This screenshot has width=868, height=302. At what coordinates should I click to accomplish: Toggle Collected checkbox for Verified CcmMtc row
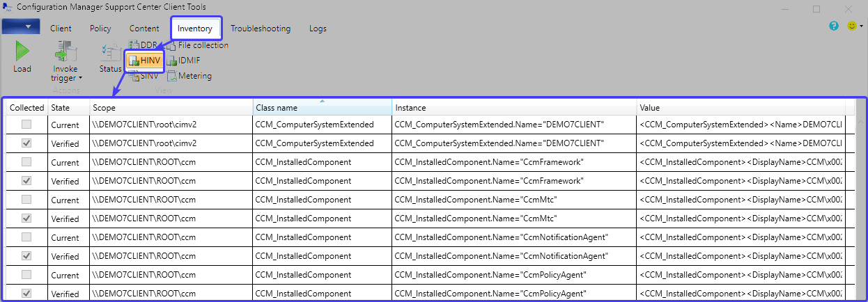click(x=26, y=218)
